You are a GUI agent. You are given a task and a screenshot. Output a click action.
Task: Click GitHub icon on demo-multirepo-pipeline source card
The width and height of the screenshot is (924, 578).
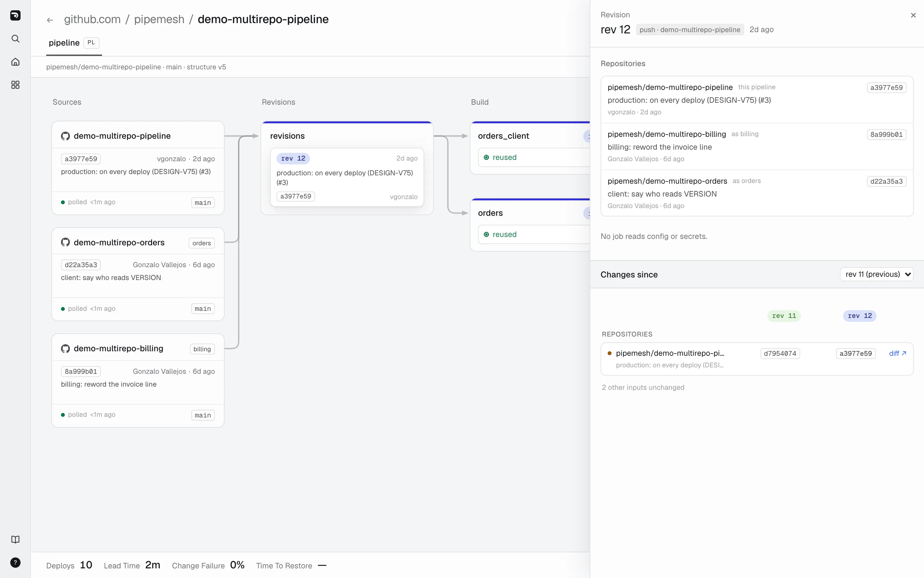(x=65, y=136)
